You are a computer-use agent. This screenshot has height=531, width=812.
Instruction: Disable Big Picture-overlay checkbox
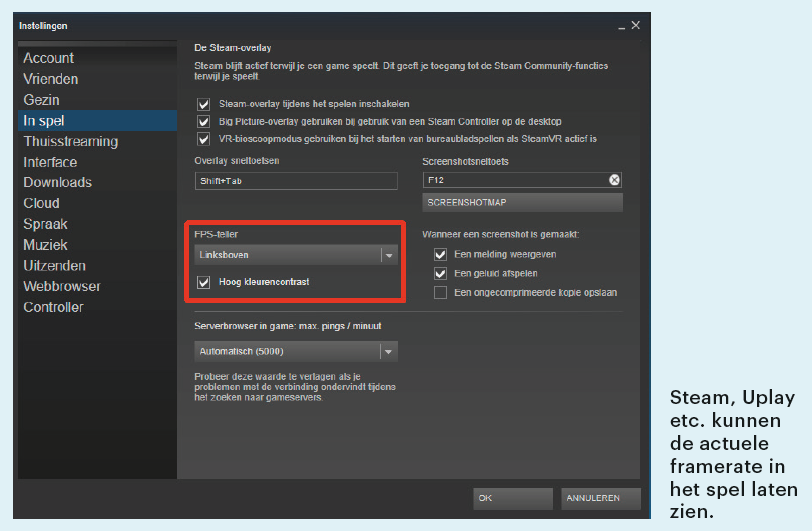pyautogui.click(x=204, y=121)
